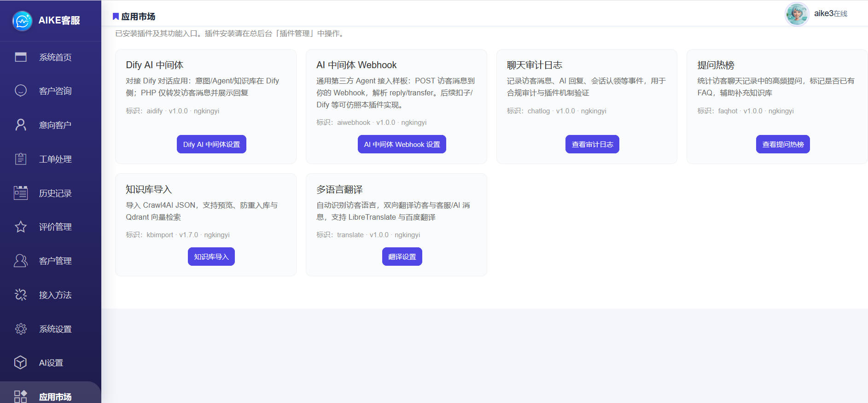Click the AI设置 cube icon
868x403 pixels.
coord(21,362)
